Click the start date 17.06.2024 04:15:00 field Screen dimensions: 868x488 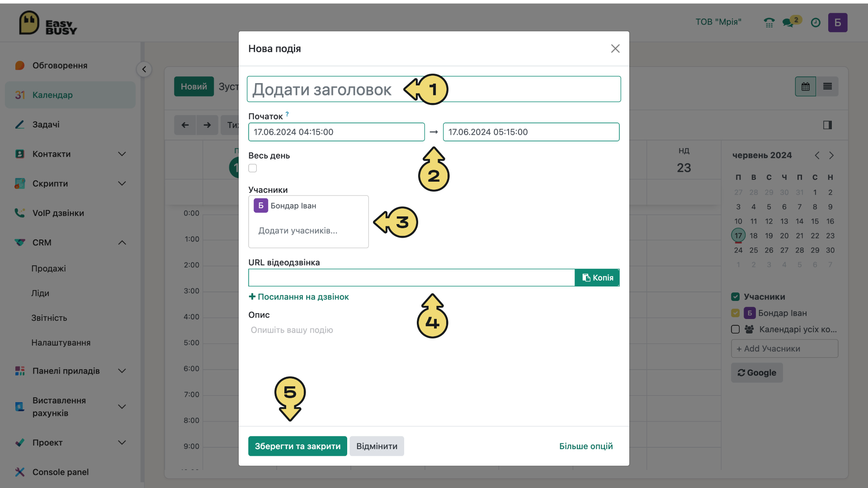click(x=336, y=132)
